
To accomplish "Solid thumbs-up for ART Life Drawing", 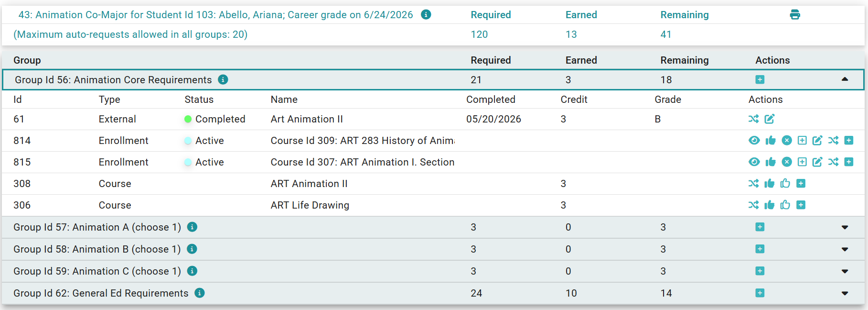I will coord(770,205).
